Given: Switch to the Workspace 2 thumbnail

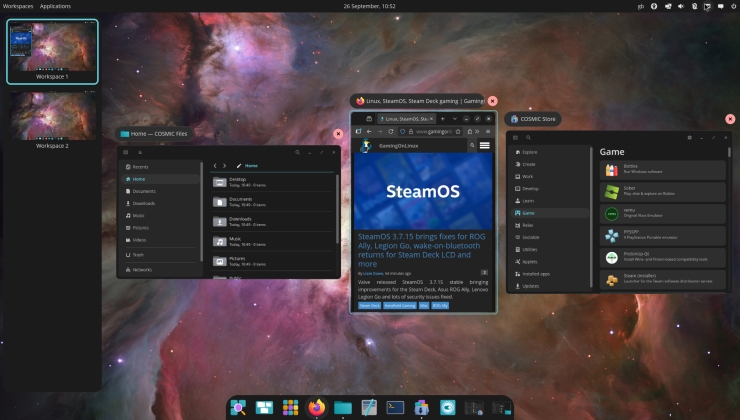Looking at the screenshot, I should point(52,115).
